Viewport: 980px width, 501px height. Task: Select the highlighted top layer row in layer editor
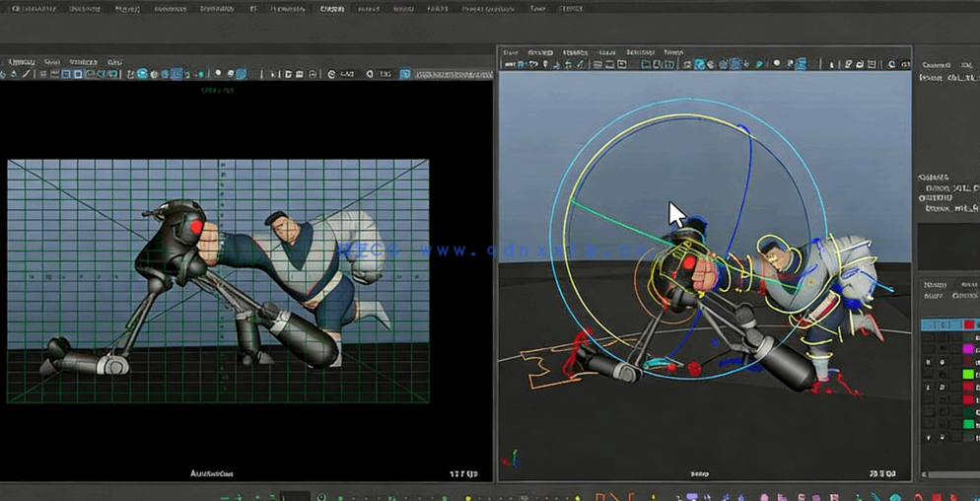(950, 324)
